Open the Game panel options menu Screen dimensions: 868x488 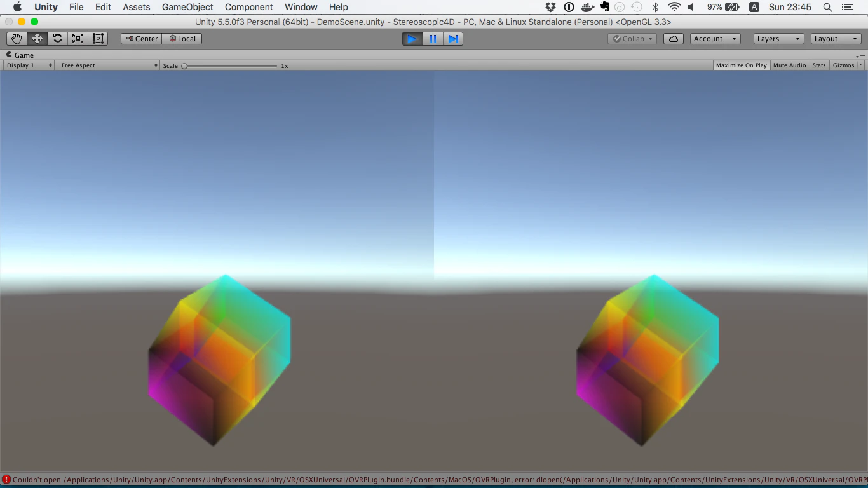[861, 56]
